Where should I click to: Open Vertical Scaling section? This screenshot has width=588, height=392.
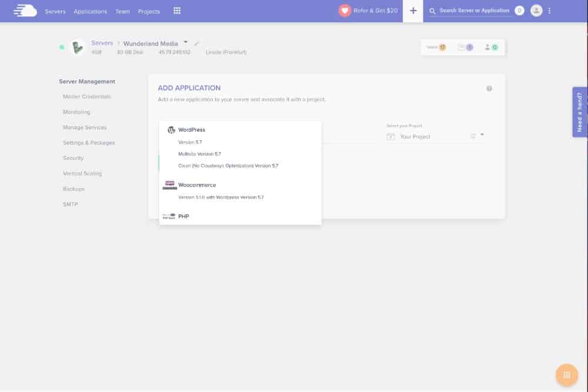point(82,173)
